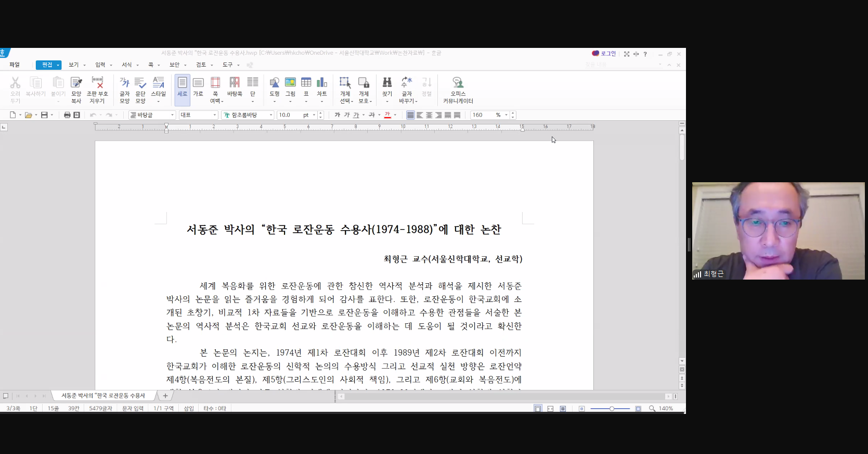Viewport: 868px width, 454px height.
Task: Click 개체 보호 object protect icon
Action: point(364,90)
